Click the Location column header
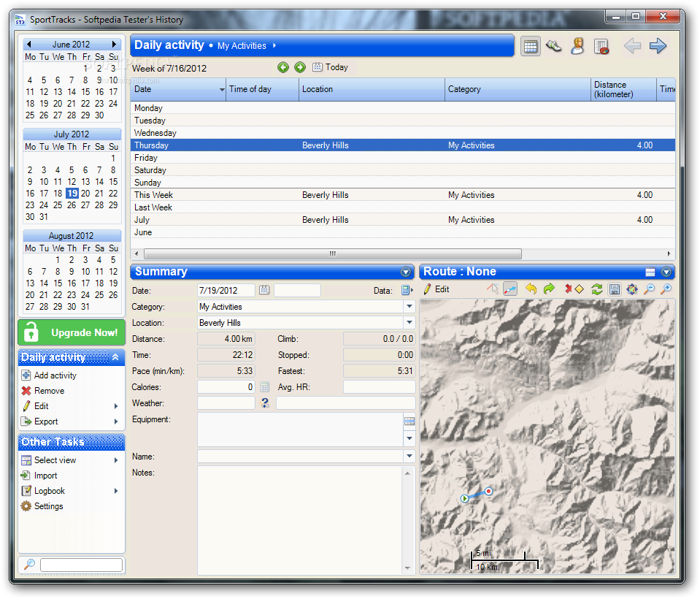Image resolution: width=700 pixels, height=599 pixels. (x=372, y=89)
